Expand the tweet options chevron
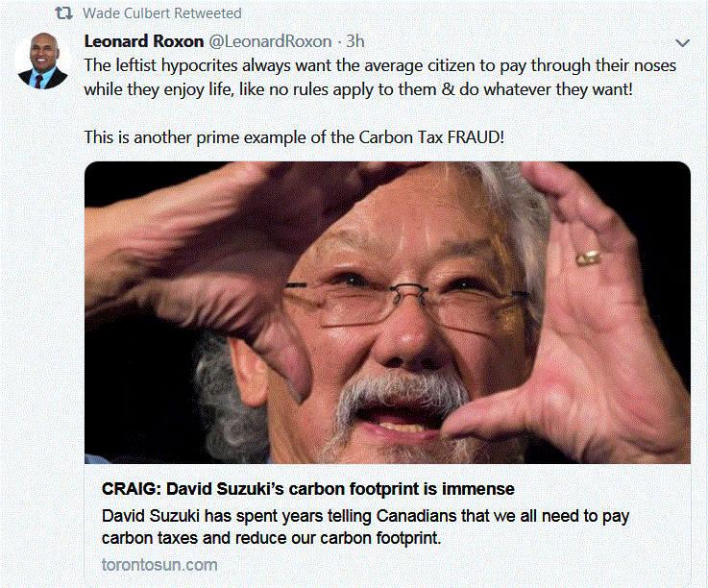 point(682,43)
